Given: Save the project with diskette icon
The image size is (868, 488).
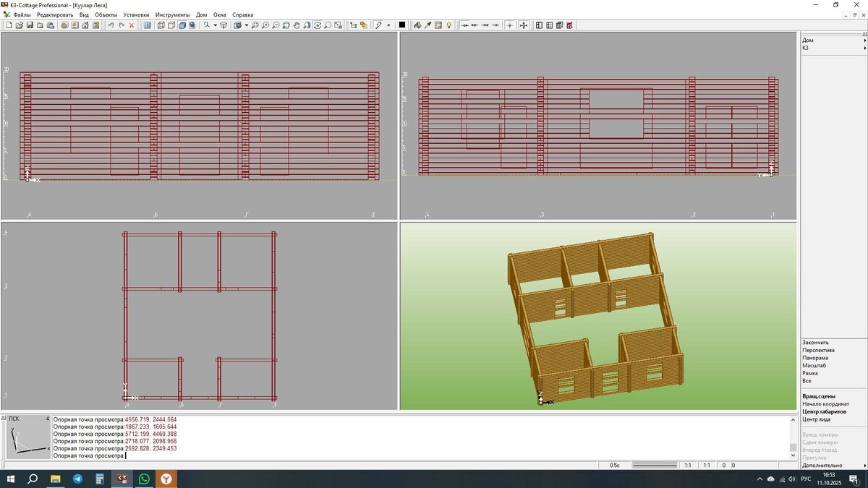Looking at the screenshot, I should 30,25.
